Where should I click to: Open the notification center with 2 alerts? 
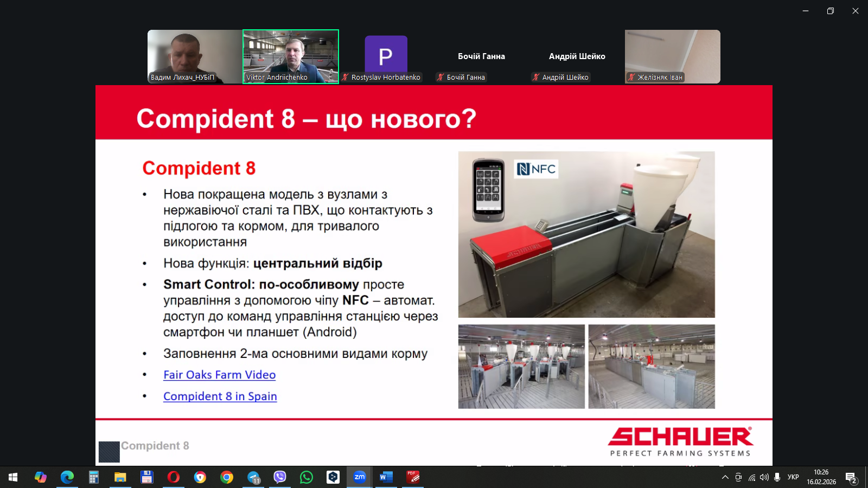tap(851, 478)
